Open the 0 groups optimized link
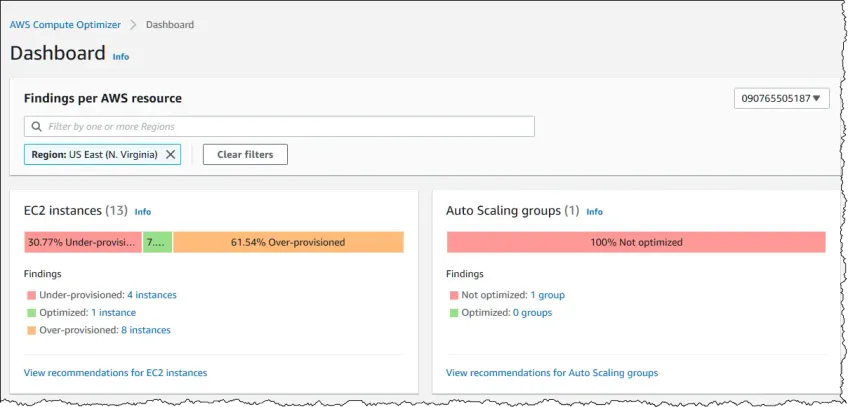 click(533, 312)
